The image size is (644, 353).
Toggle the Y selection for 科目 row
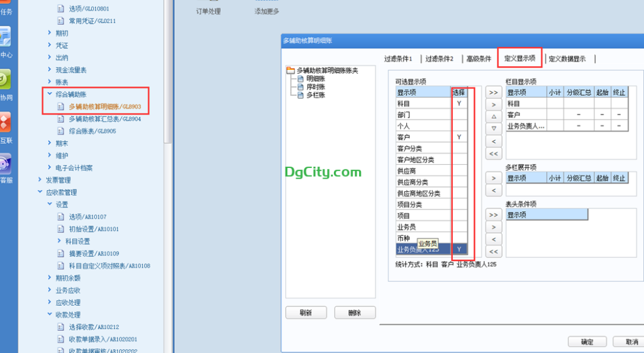tap(458, 103)
